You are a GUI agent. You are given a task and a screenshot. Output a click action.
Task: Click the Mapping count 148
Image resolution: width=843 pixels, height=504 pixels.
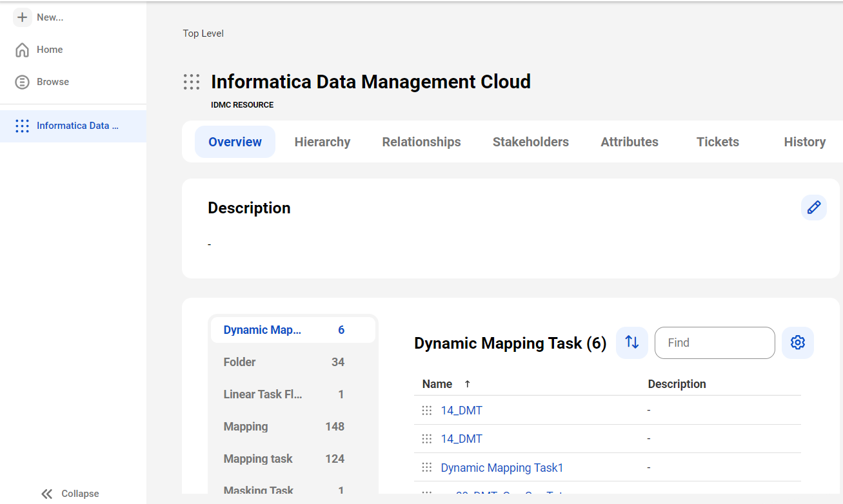coord(335,427)
